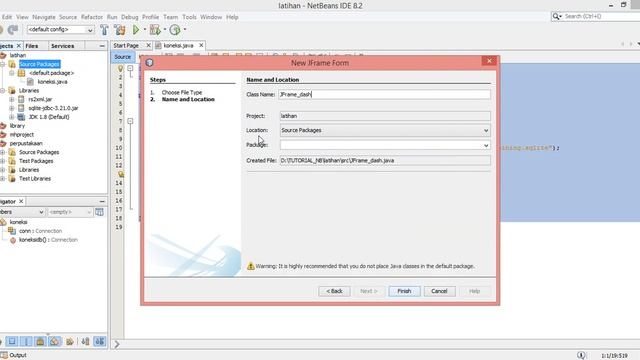The height and width of the screenshot is (360, 640).
Task: Open the View menu
Action: (x=22, y=17)
